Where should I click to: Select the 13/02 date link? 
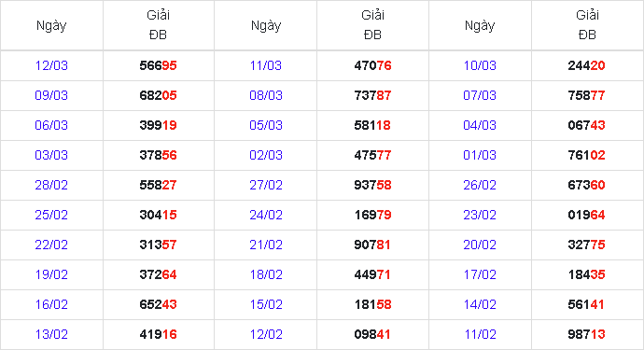pyautogui.click(x=51, y=334)
